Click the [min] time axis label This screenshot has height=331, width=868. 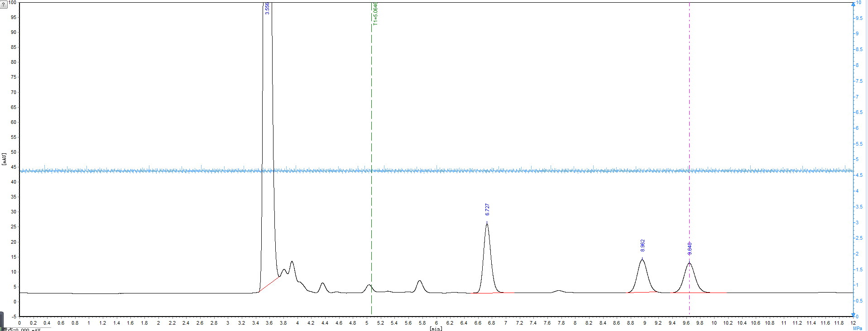(436, 329)
